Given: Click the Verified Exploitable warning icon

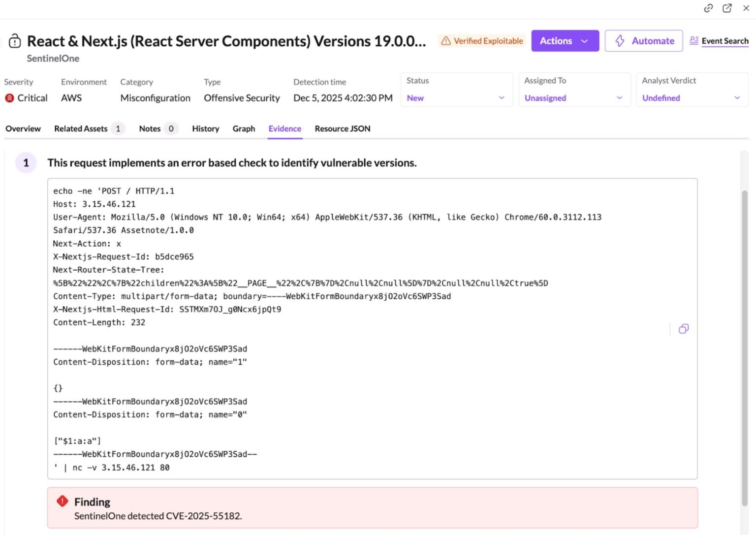Looking at the screenshot, I should click(x=447, y=41).
